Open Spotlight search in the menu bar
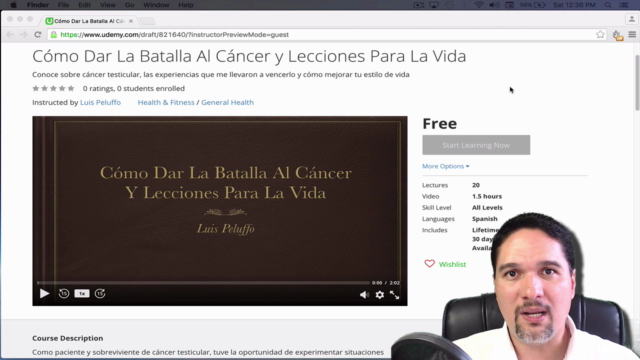This screenshot has height=360, width=640. coord(608,5)
